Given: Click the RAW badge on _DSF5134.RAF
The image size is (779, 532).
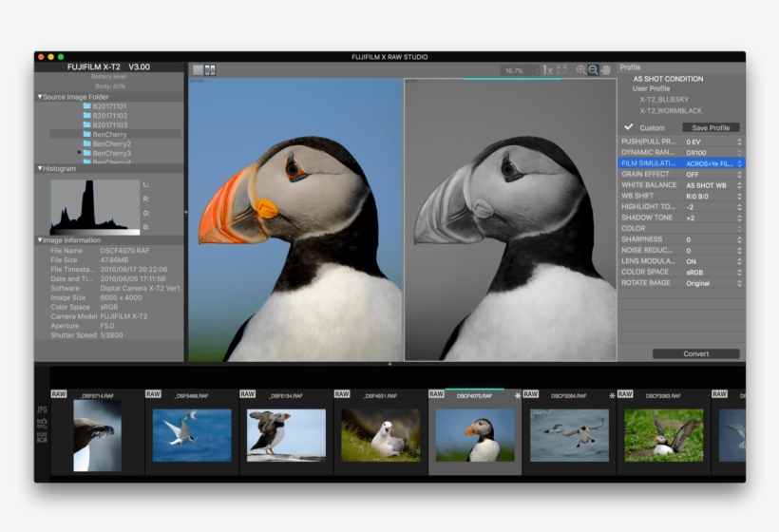Looking at the screenshot, I should point(247,394).
